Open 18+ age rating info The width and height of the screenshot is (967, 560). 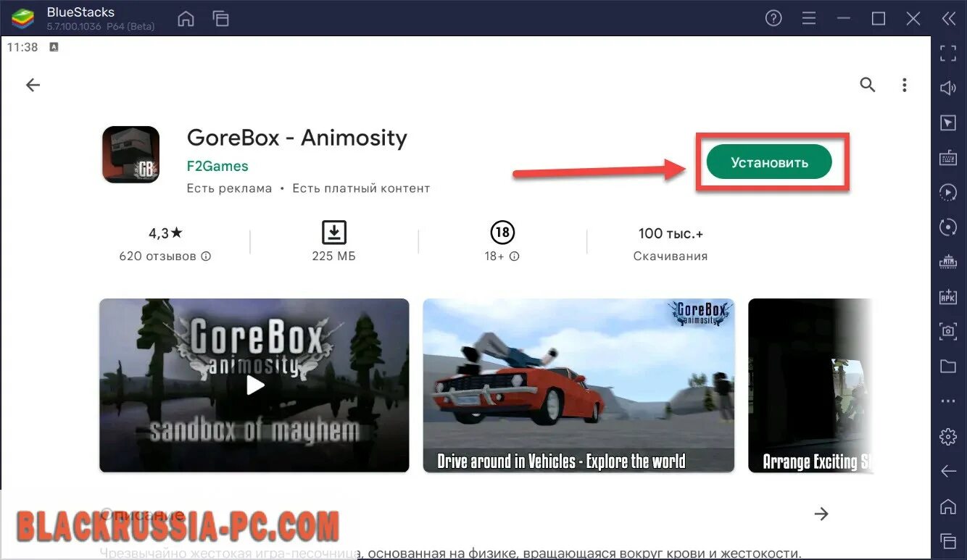click(502, 243)
